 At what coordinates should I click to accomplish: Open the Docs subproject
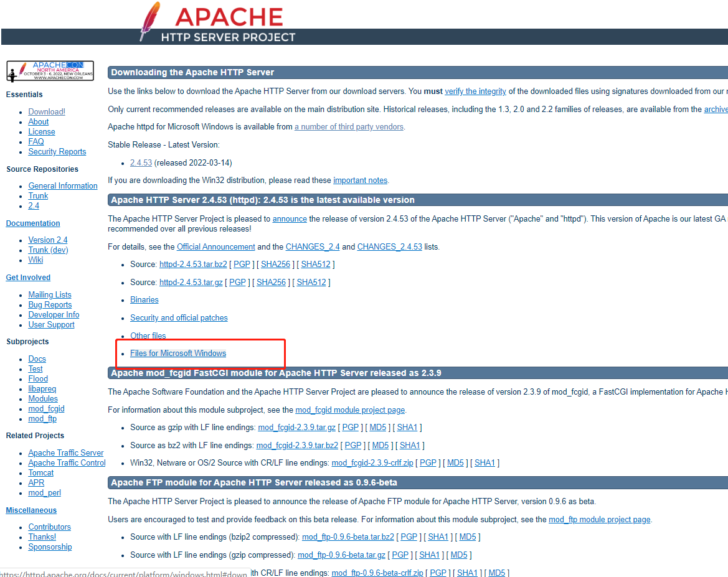tap(37, 359)
